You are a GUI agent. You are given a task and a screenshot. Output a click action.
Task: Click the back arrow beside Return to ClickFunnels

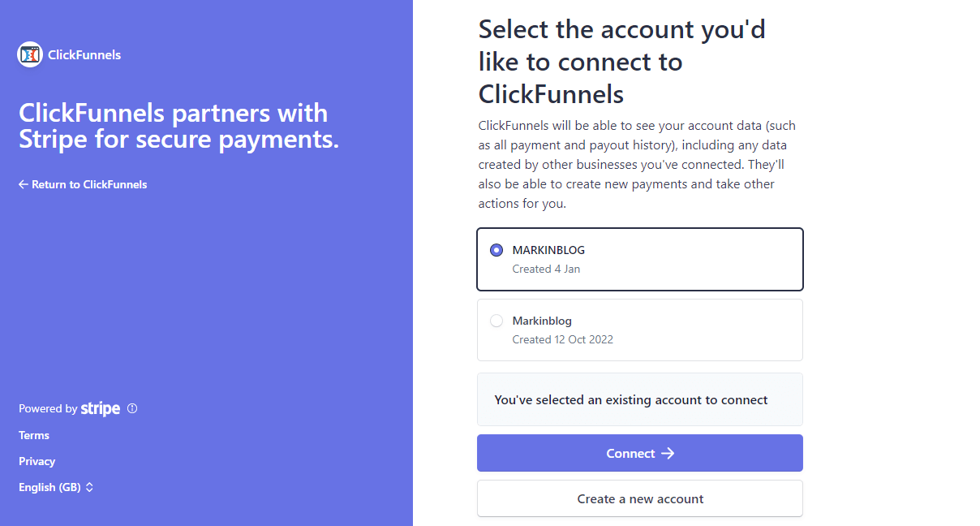[x=23, y=183]
